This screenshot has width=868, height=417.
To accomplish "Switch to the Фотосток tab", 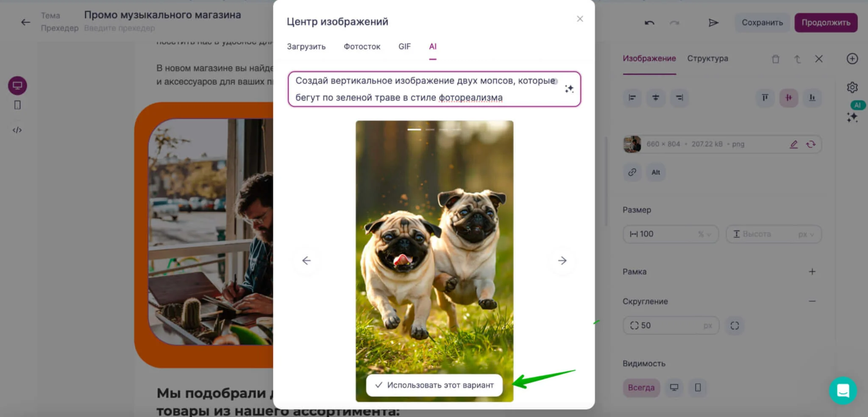I will click(362, 47).
